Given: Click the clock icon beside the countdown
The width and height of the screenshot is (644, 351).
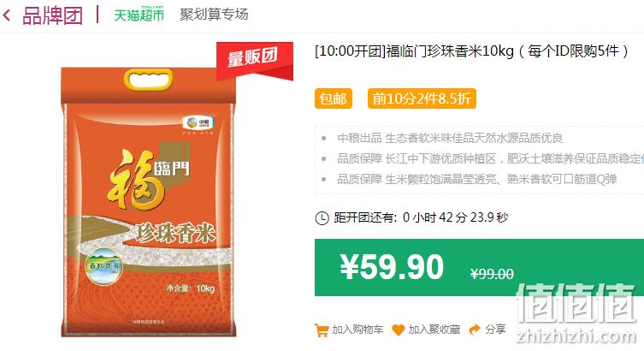Looking at the screenshot, I should (x=322, y=217).
